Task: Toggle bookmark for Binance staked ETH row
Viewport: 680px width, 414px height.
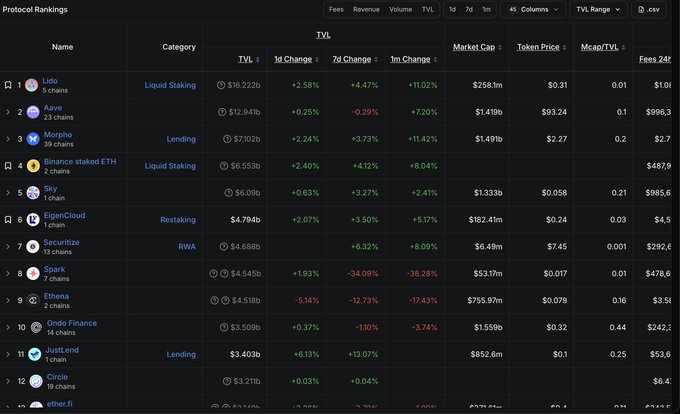Action: point(8,166)
